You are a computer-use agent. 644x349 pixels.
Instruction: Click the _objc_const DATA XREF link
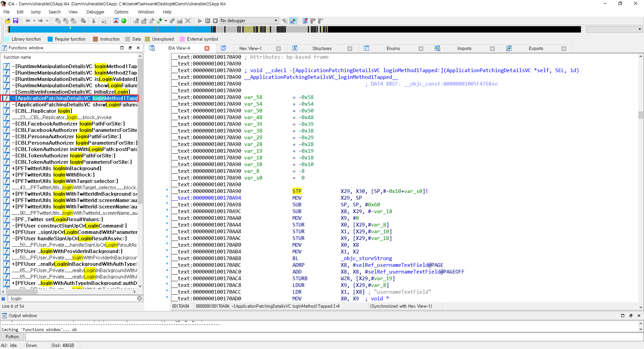click(451, 84)
